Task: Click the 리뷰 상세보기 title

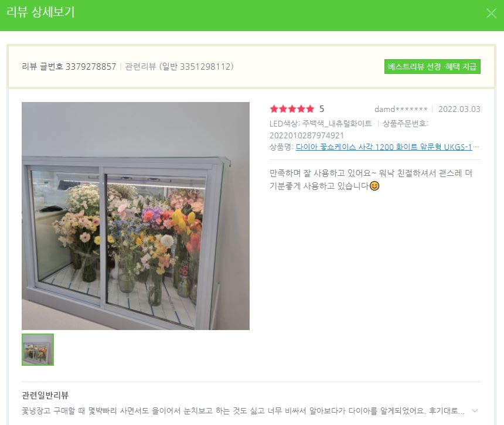Action: [x=40, y=12]
